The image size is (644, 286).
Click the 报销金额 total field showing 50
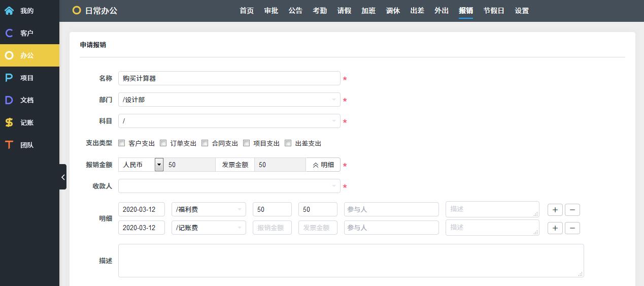click(190, 165)
